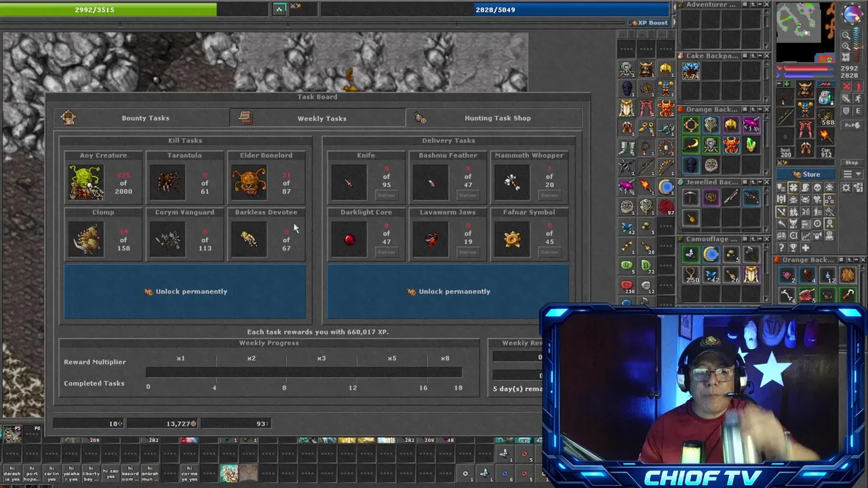Click the minimap compass rose
868x488 pixels.
pos(854,14)
